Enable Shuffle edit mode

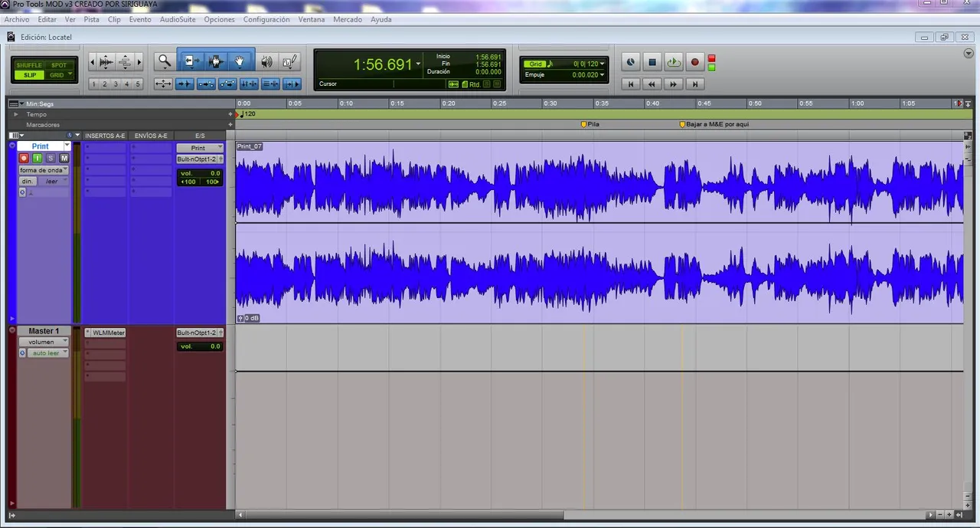coord(29,65)
